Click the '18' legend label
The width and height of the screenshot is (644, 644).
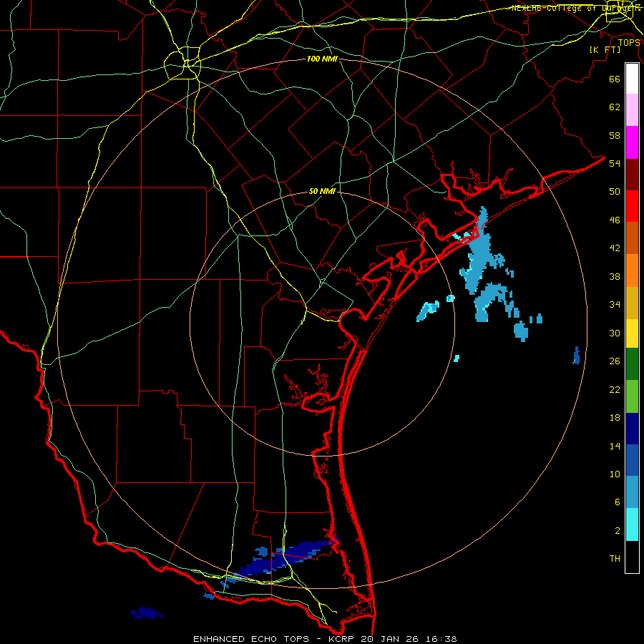[615, 418]
